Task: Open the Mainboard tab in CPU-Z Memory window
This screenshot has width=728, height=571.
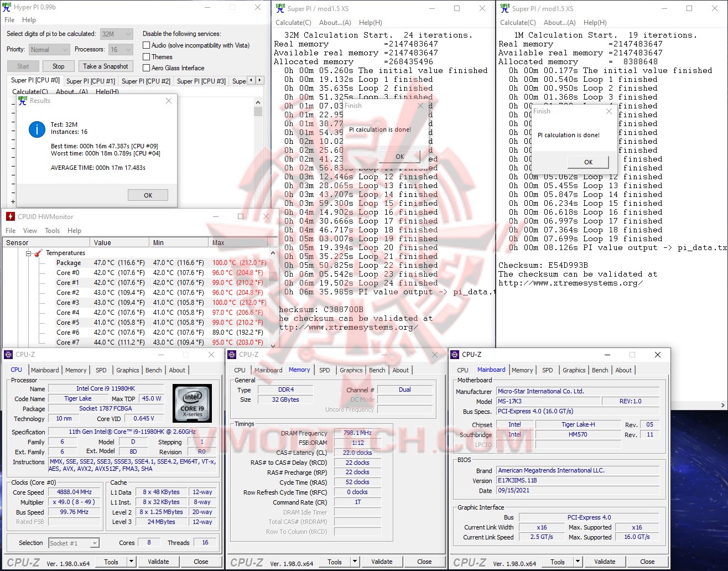Action: click(x=268, y=370)
